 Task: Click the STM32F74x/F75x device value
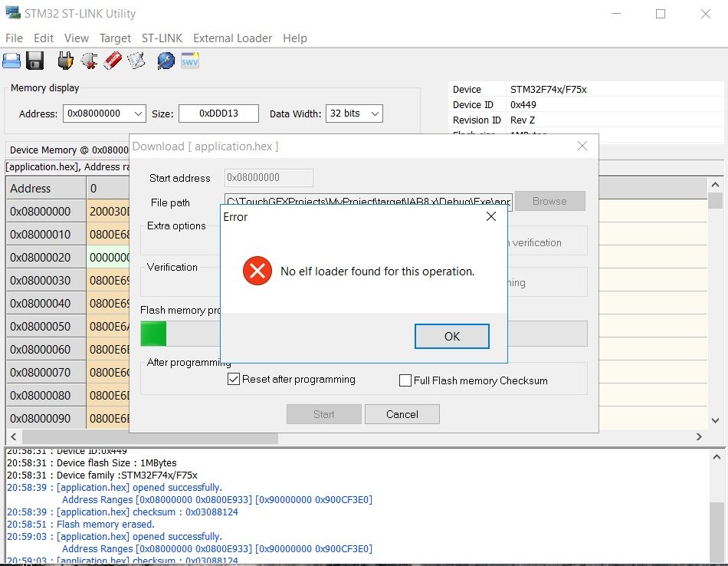point(549,89)
